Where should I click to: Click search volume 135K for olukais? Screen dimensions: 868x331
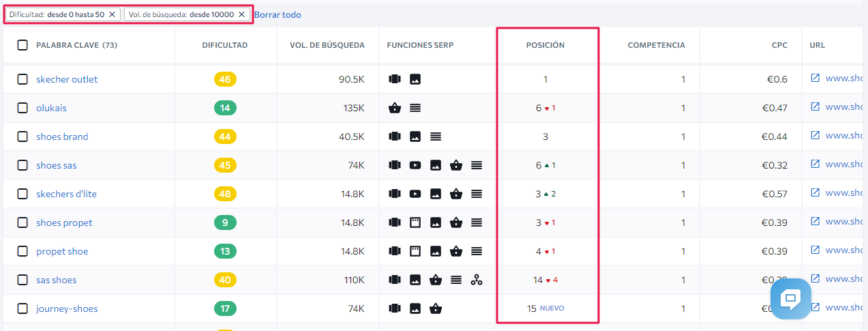click(354, 108)
